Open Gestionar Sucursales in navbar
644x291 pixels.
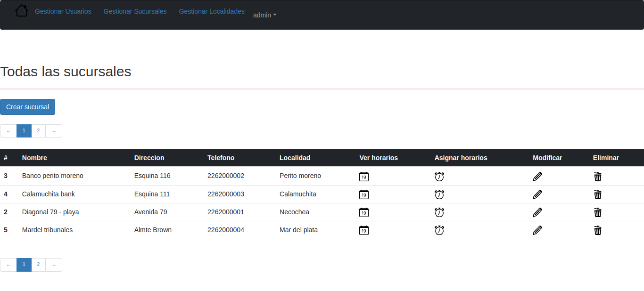135,11
